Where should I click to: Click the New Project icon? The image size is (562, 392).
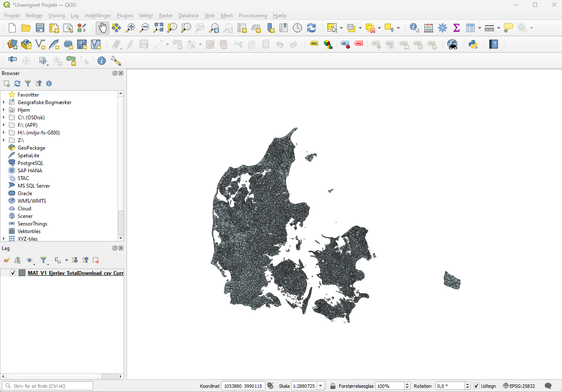click(12, 28)
